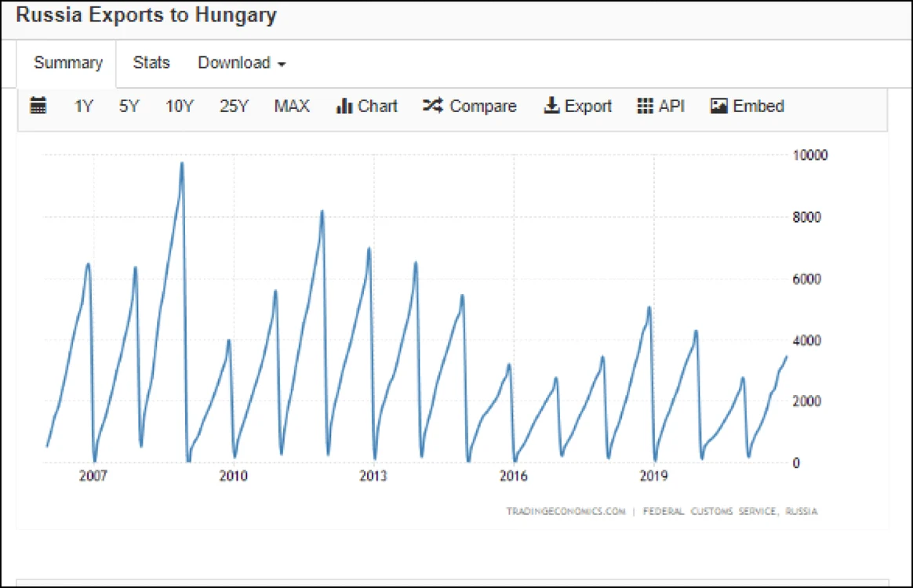Switch chart to 10Y range
Screen dimensions: 913x588
click(x=180, y=107)
